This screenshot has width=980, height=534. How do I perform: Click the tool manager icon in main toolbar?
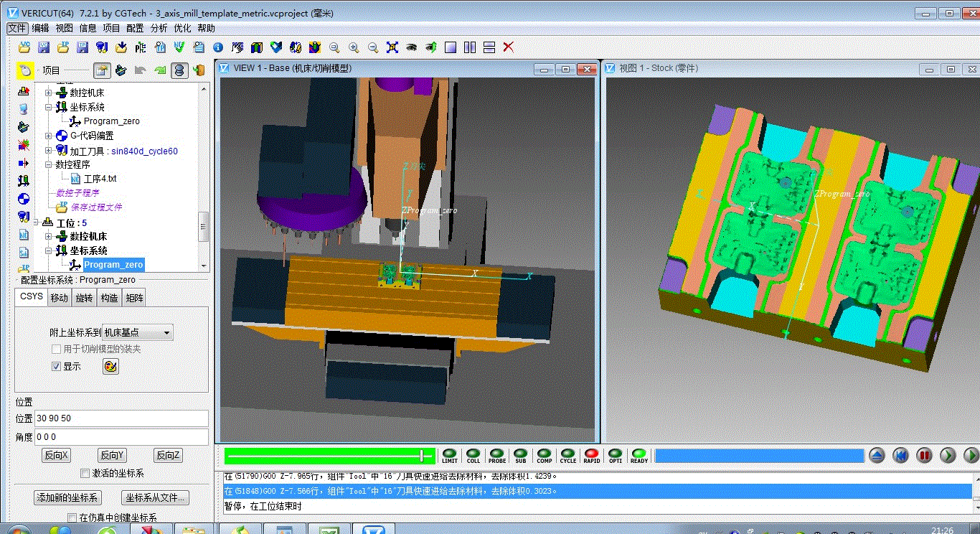(x=102, y=47)
